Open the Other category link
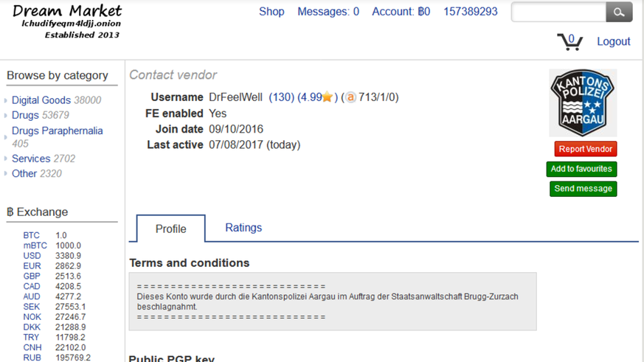Viewport: 644px width, 362px height. coord(24,173)
